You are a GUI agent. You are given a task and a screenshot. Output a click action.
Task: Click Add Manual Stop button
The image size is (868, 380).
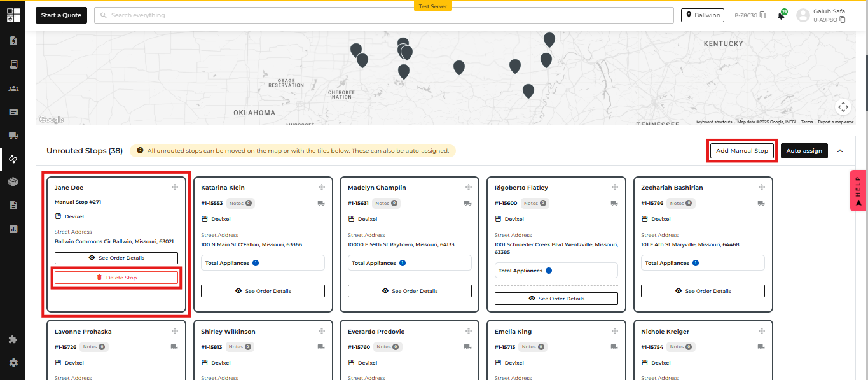tap(742, 151)
